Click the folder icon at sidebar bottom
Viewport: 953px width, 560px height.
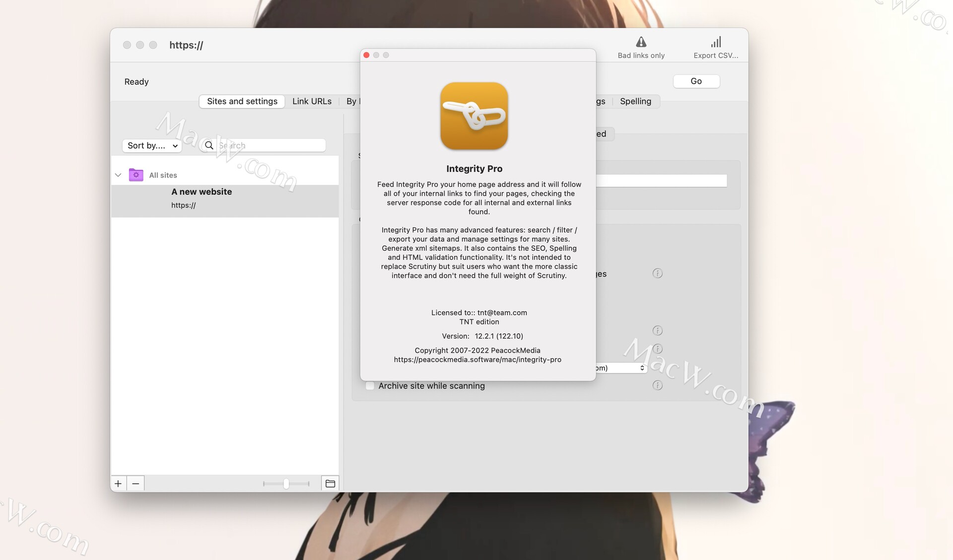330,483
